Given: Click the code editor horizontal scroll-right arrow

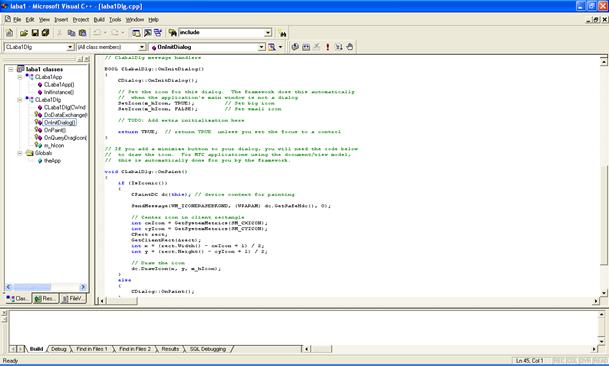Looking at the screenshot, I should (x=596, y=301).
